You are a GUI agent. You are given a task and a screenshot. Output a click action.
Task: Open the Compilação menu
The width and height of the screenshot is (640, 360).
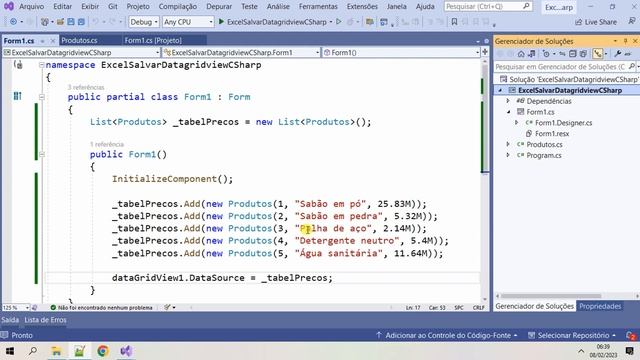[x=178, y=7]
